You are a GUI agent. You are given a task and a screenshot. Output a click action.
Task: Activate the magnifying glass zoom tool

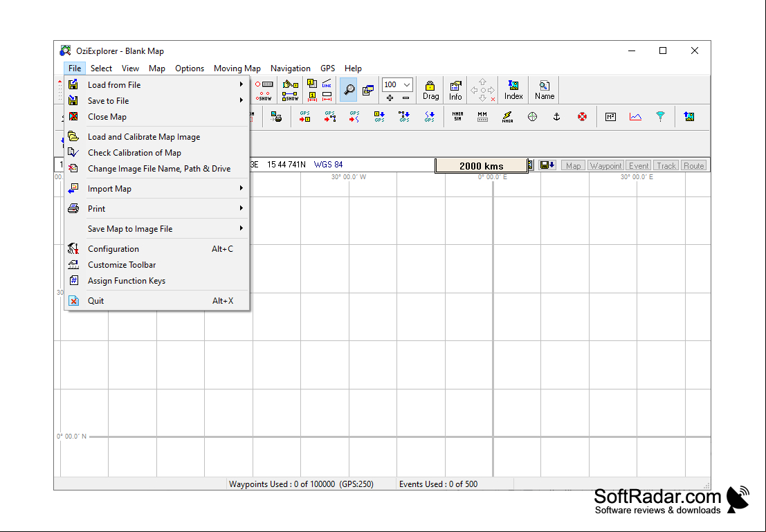click(349, 90)
